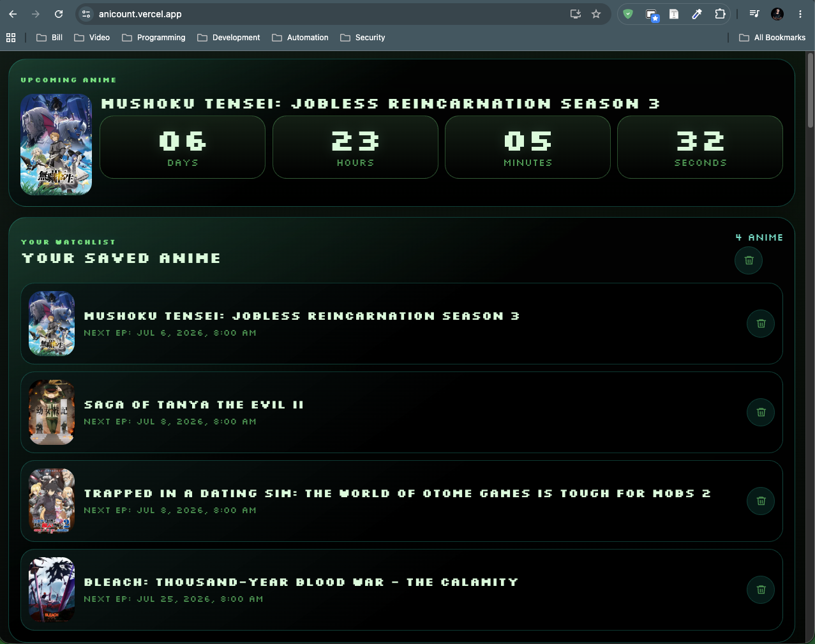Click the page vertical scrollbar
The height and width of the screenshot is (644, 815).
811,89
